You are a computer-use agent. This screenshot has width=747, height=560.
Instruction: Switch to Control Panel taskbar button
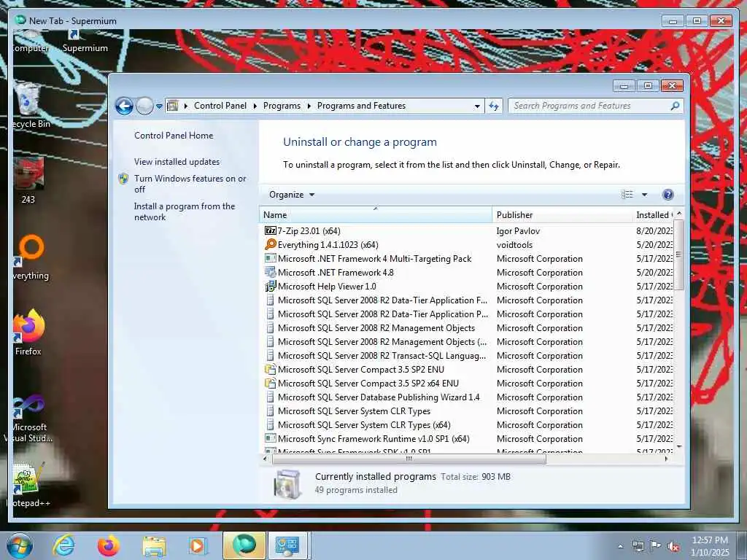[287, 545]
